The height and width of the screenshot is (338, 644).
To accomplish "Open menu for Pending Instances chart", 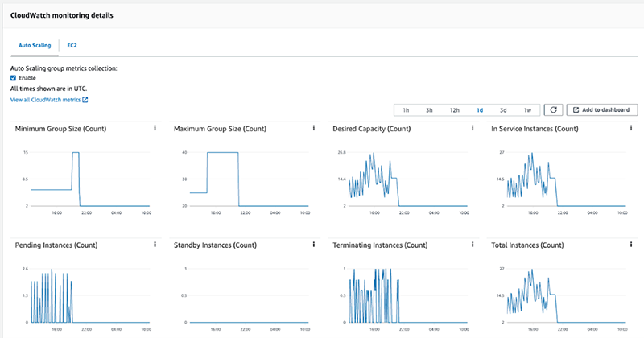I will pyautogui.click(x=155, y=245).
